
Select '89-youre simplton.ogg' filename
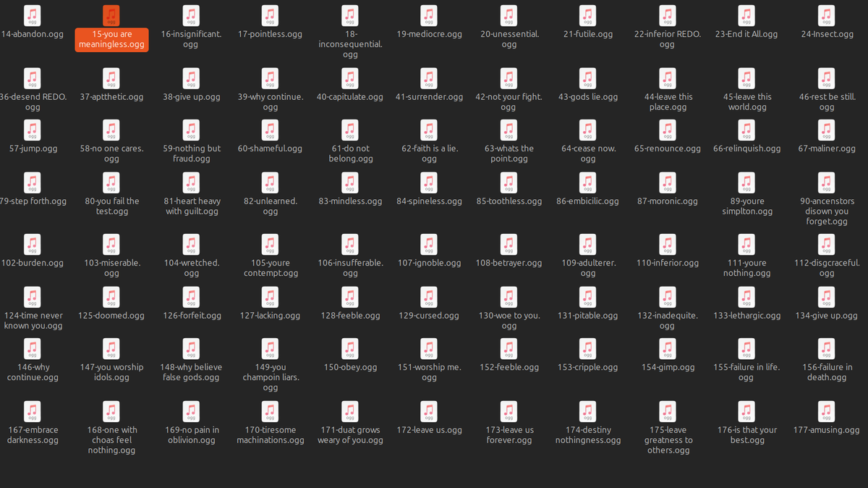click(747, 206)
